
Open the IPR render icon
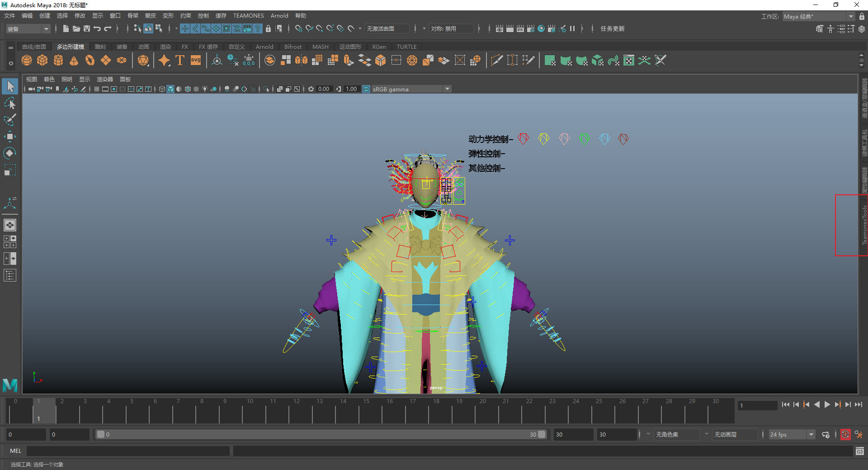520,28
